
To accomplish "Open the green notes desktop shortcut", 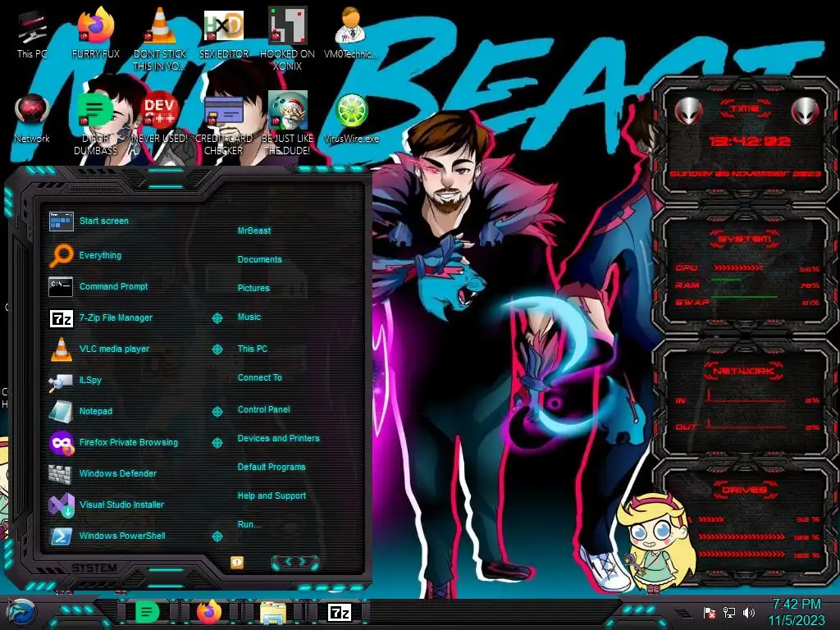I will point(95,125).
